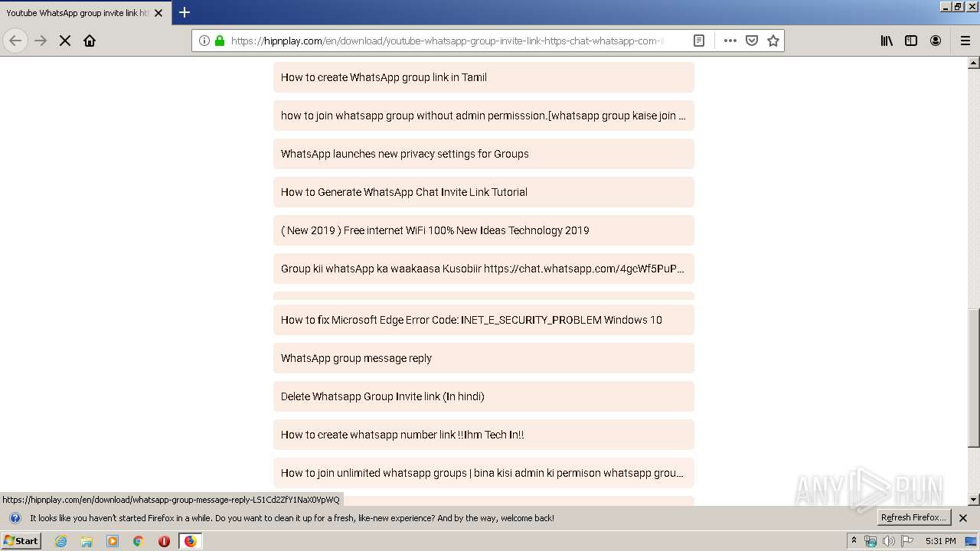Switch to Firefox taskbar button
The width and height of the screenshot is (980, 551).
click(190, 541)
